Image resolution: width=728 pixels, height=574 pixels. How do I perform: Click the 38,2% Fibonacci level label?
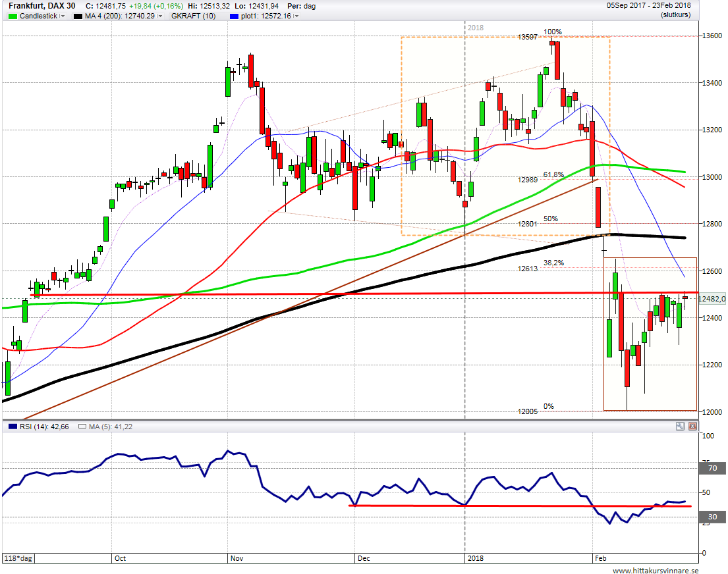[553, 263]
